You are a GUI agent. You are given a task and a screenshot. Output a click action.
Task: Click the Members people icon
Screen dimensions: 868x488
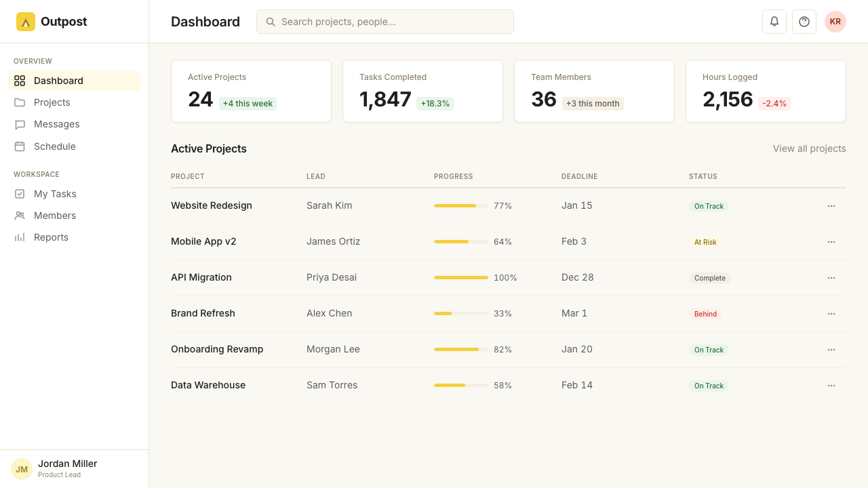click(x=20, y=216)
